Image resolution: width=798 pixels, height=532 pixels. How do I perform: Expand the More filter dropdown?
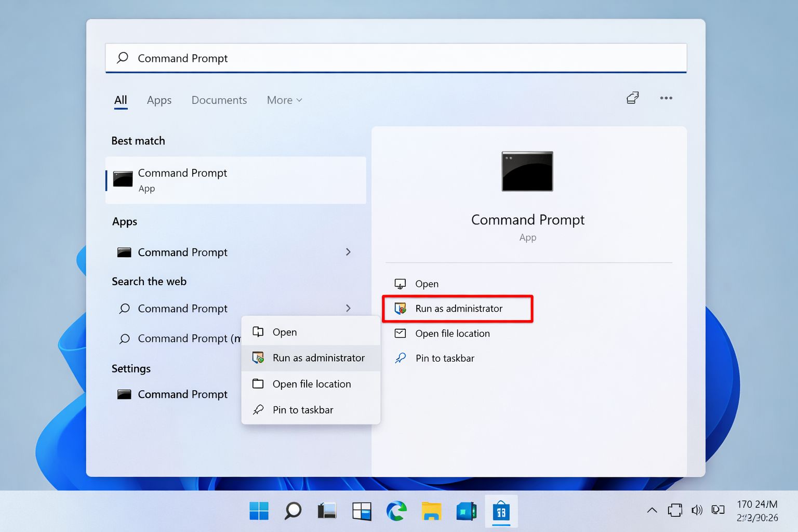pos(284,100)
